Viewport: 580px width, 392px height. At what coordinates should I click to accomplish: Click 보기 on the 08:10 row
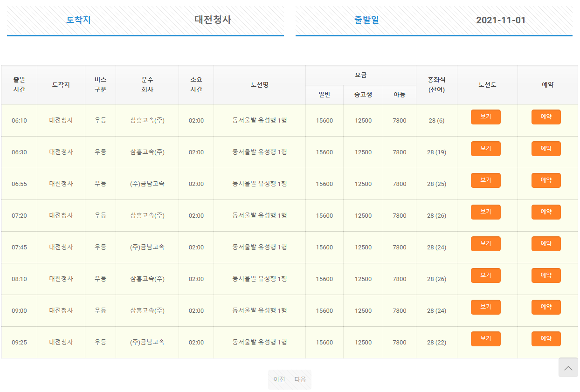486,275
